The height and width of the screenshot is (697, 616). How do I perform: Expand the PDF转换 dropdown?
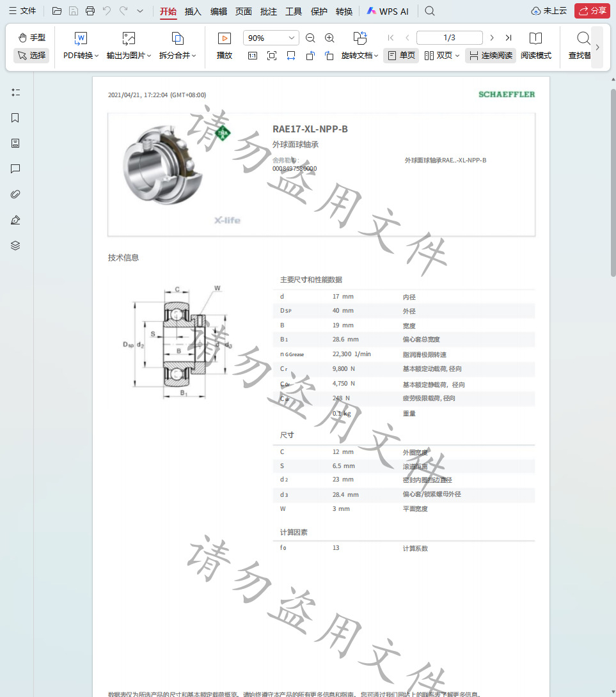pos(81,56)
